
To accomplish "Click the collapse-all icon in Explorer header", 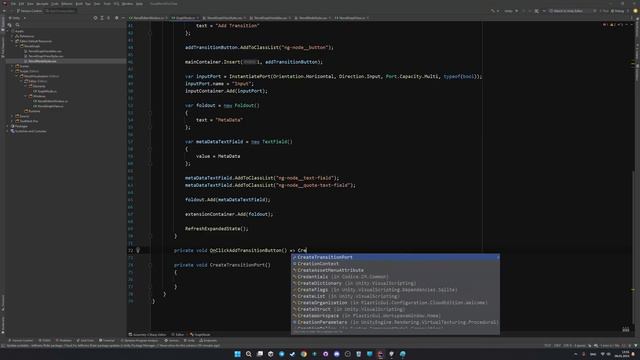I will tap(109, 18).
